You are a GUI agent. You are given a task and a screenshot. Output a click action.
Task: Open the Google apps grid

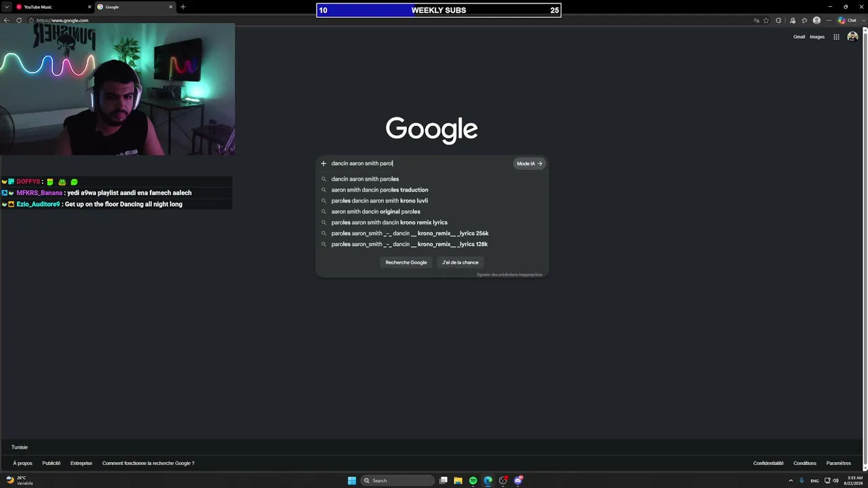pyautogui.click(x=836, y=37)
